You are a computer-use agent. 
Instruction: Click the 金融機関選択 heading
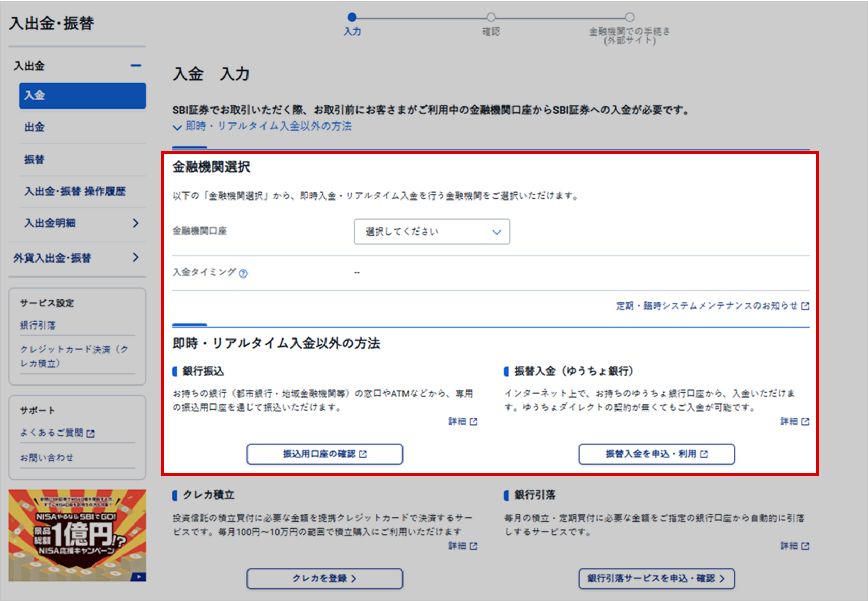point(211,167)
